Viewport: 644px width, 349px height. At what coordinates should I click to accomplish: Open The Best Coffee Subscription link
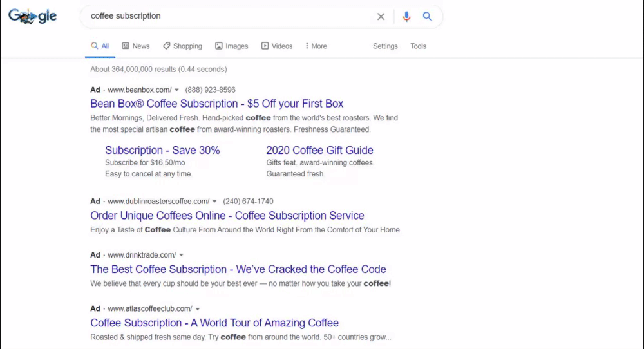pos(238,269)
